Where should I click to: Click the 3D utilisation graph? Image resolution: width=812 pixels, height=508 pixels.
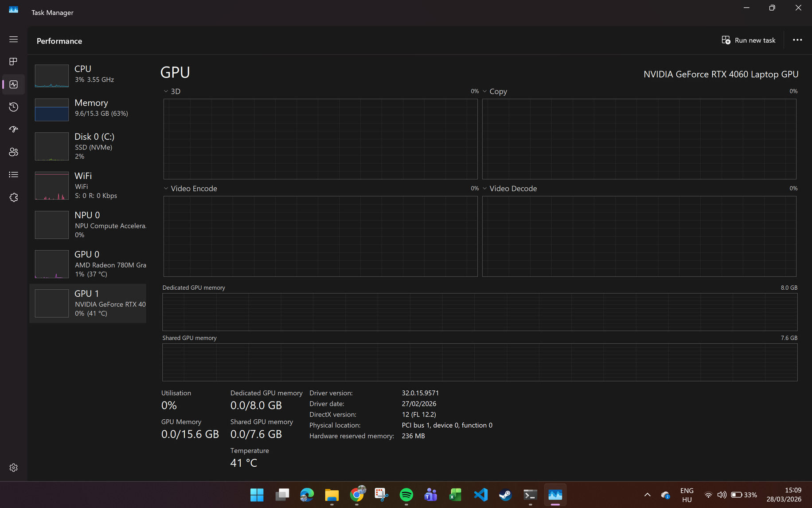(x=320, y=139)
